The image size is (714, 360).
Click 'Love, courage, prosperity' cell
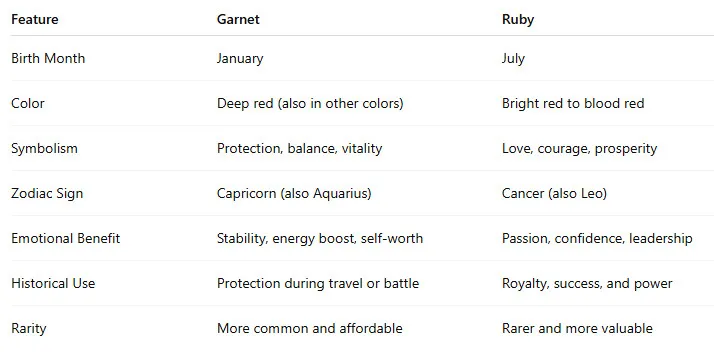pos(579,149)
